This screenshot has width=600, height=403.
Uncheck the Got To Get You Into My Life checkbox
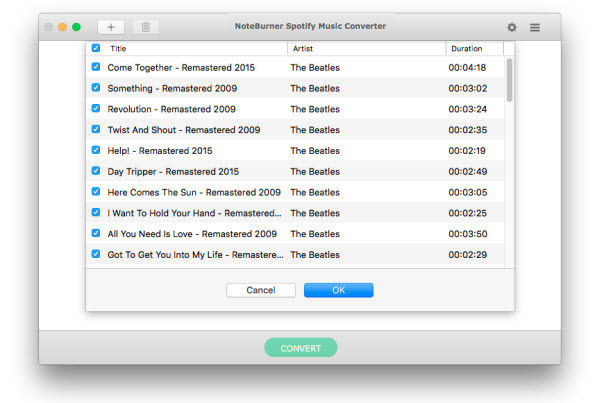(96, 254)
